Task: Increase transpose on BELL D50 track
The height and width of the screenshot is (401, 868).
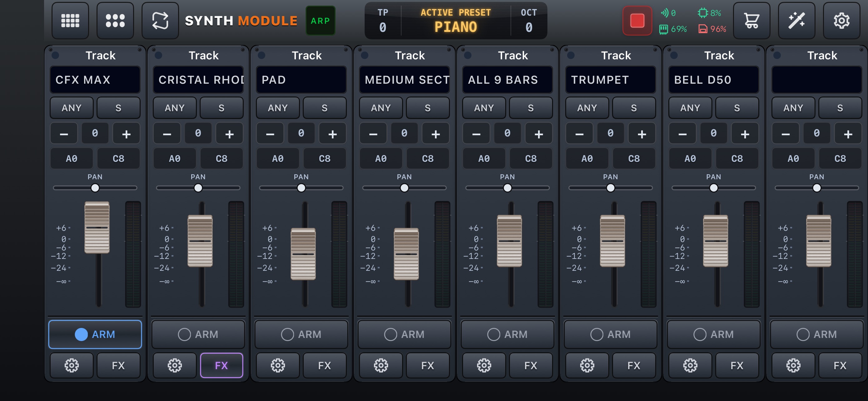Action: (745, 134)
